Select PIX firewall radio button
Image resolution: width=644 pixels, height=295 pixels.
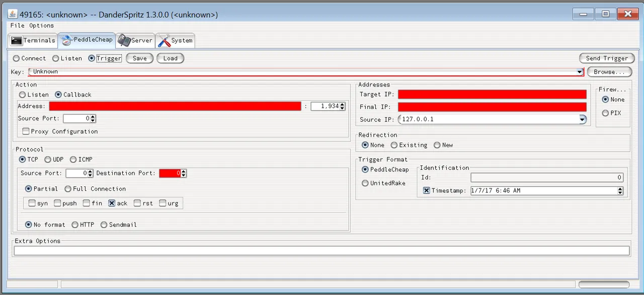[605, 113]
